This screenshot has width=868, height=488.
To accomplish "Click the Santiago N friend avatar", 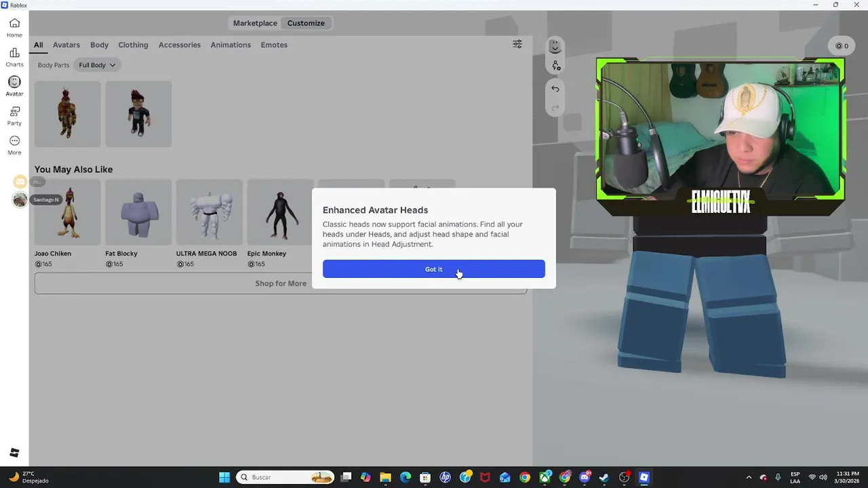I will 20,199.
